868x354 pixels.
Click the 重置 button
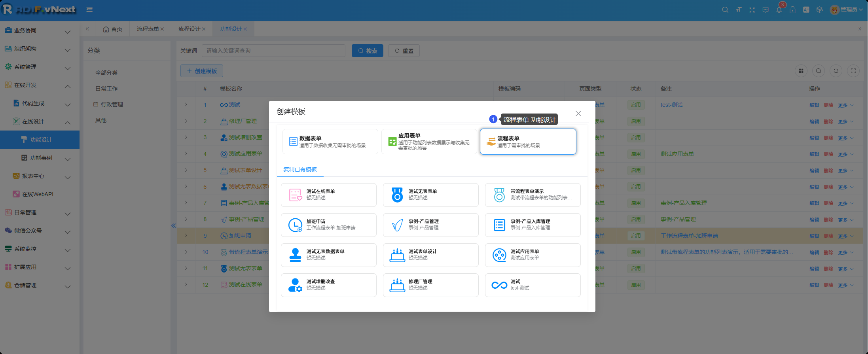tap(404, 51)
